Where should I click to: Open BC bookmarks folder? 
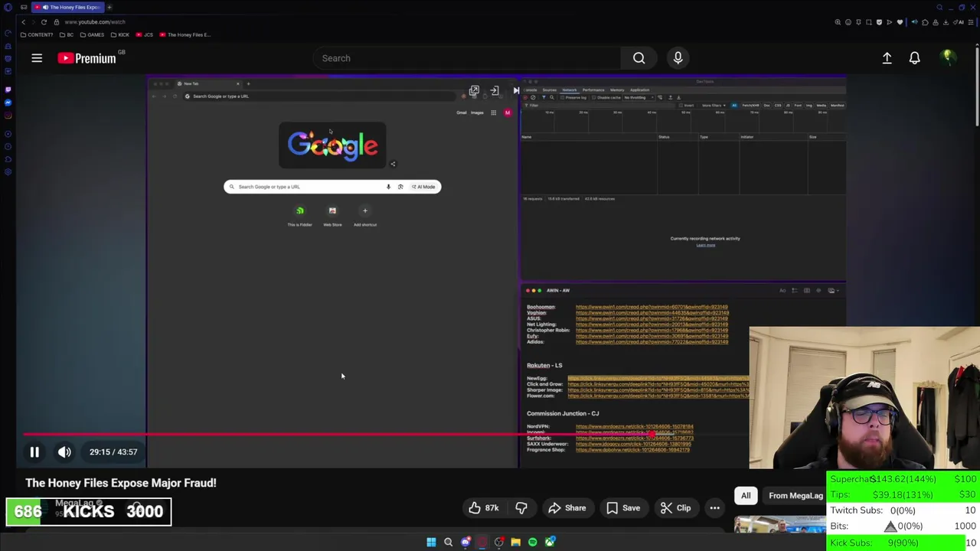[x=67, y=34]
